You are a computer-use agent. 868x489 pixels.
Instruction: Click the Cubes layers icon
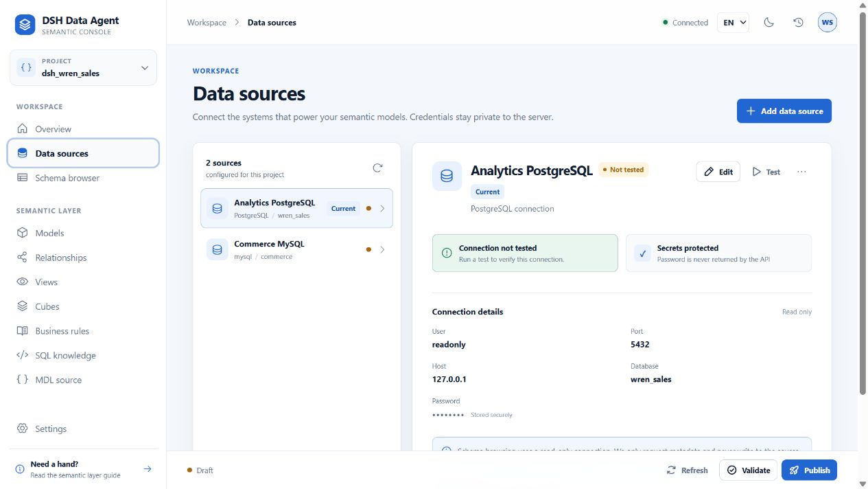pos(23,306)
